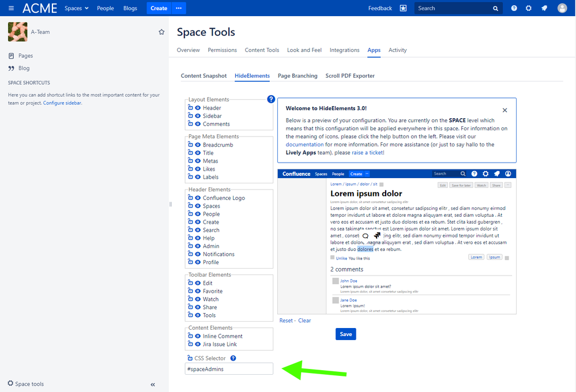This screenshot has width=576, height=392.
Task: Click the help icon beside CSS Selector
Action: [x=233, y=358]
